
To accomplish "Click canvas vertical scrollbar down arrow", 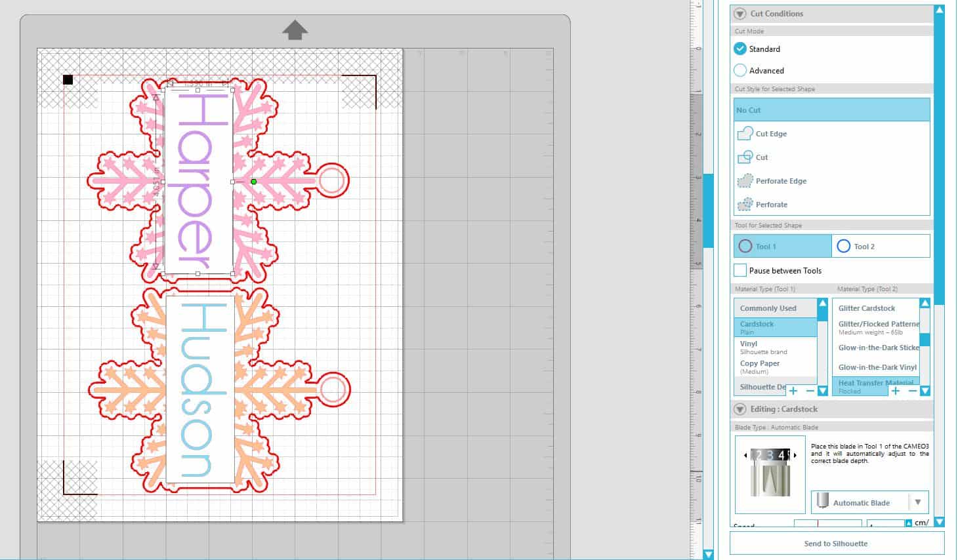I will pyautogui.click(x=708, y=554).
